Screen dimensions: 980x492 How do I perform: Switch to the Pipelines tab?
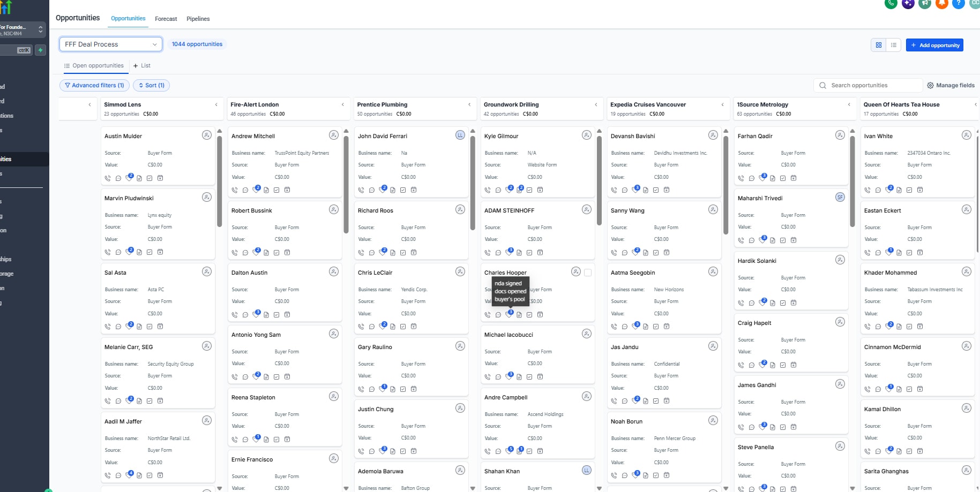pyautogui.click(x=198, y=19)
